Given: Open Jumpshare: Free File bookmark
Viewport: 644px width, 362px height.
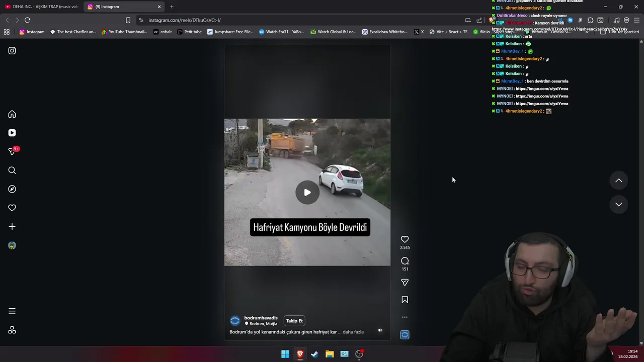Looking at the screenshot, I should (230, 32).
